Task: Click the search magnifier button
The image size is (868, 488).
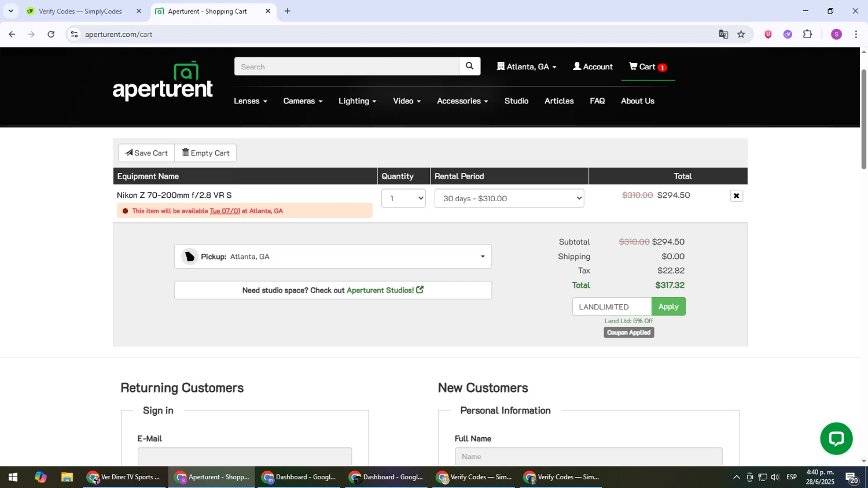Action: coord(470,66)
